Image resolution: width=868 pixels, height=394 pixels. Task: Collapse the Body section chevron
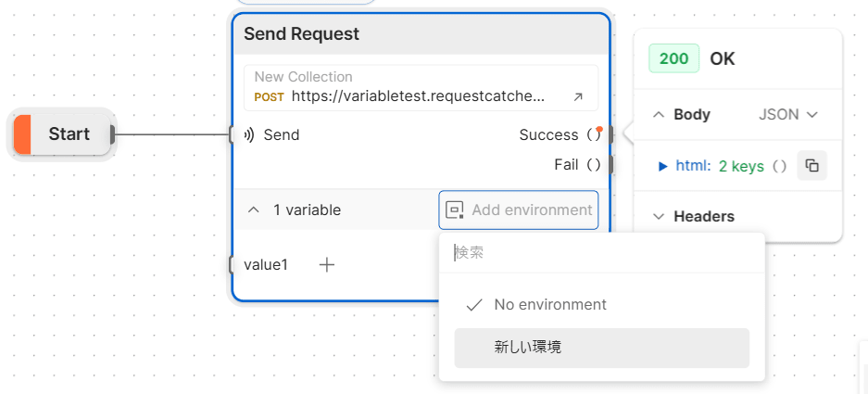(659, 115)
